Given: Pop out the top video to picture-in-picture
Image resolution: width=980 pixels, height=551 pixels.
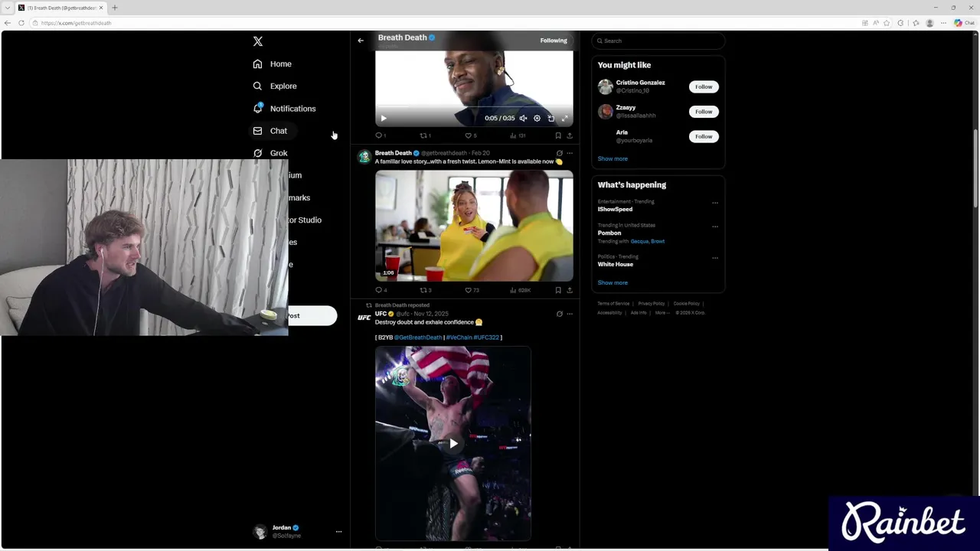Looking at the screenshot, I should (x=551, y=119).
